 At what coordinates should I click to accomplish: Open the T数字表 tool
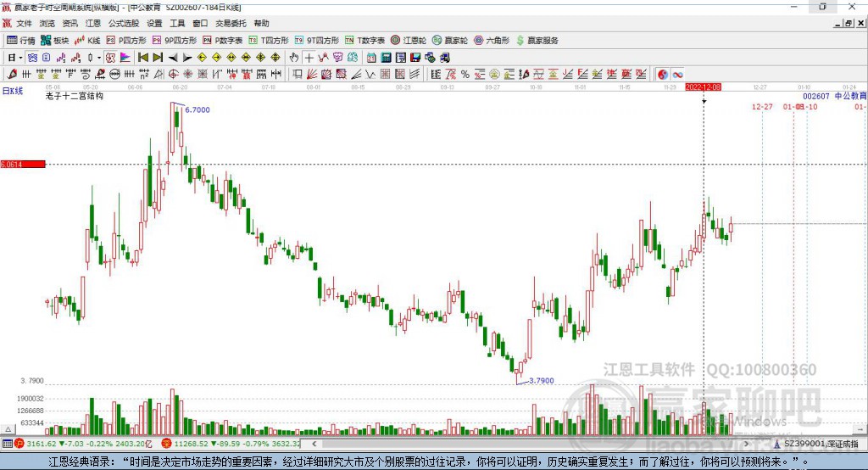pyautogui.click(x=364, y=41)
